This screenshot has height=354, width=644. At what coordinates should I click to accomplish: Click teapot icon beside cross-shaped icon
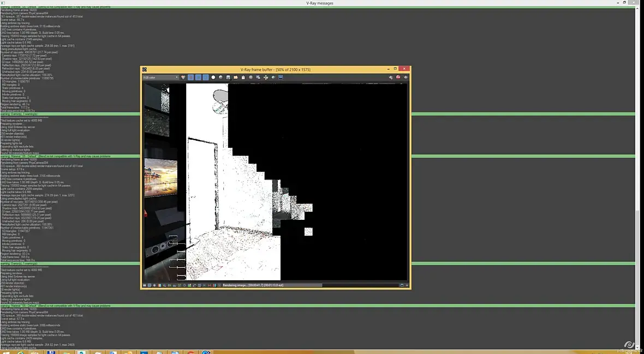tap(273, 77)
